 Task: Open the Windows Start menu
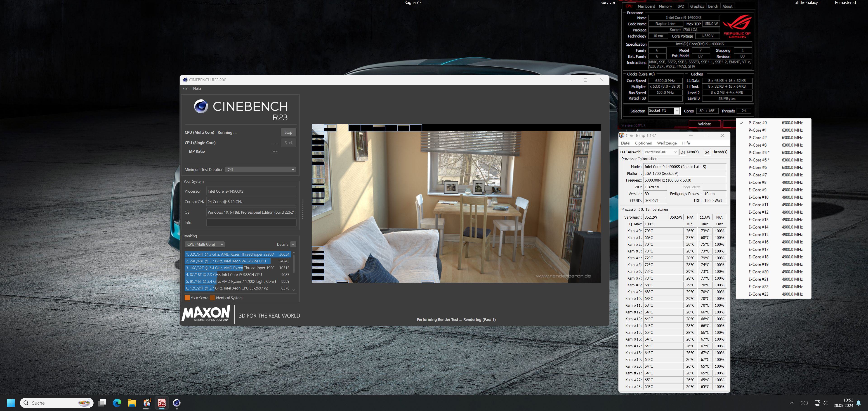pos(11,403)
